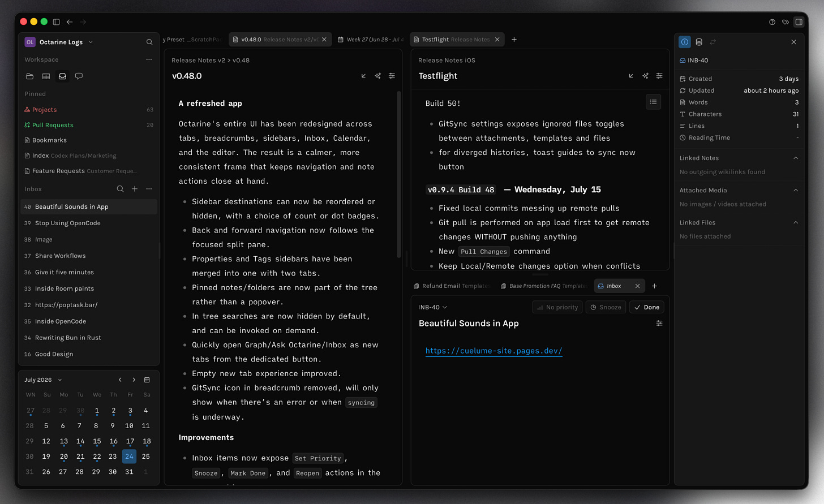Go to the previous month in calendar
Screen dimensions: 824x504
click(120, 380)
